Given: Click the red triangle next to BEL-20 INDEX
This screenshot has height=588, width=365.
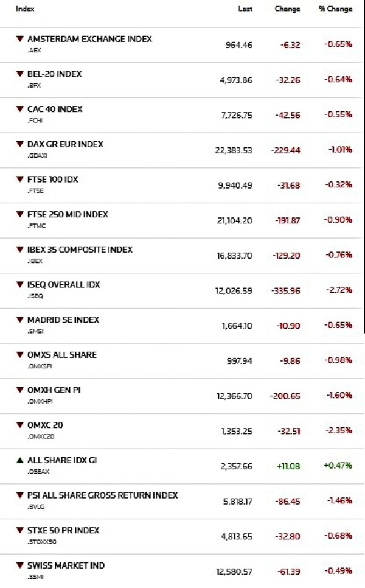Looking at the screenshot, I should coord(19,74).
